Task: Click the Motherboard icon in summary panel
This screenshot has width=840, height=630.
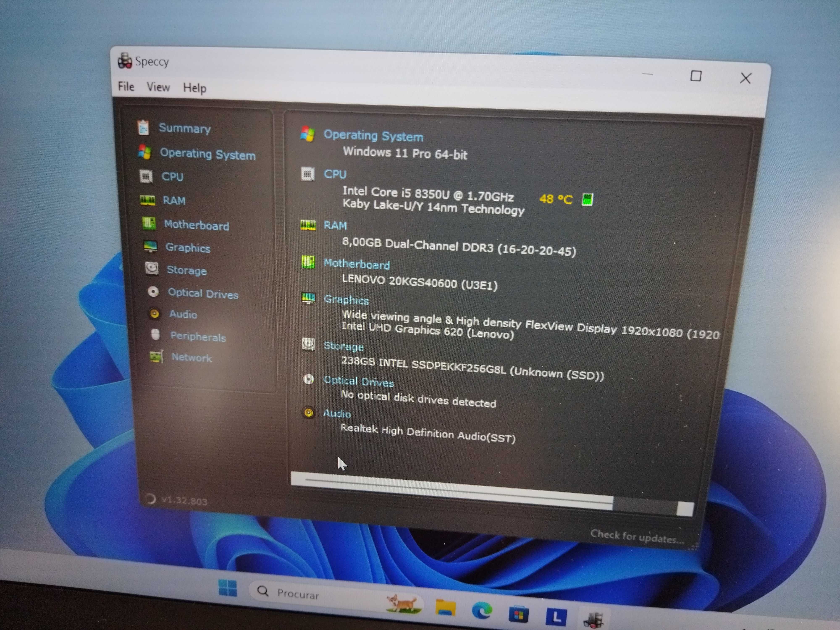Action: [x=308, y=262]
